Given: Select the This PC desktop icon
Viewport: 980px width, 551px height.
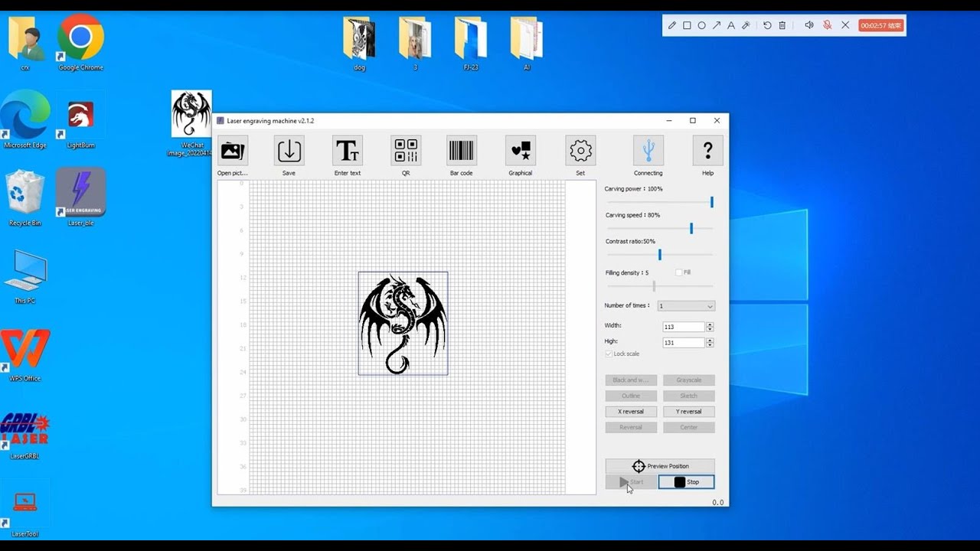Looking at the screenshot, I should 25,277.
